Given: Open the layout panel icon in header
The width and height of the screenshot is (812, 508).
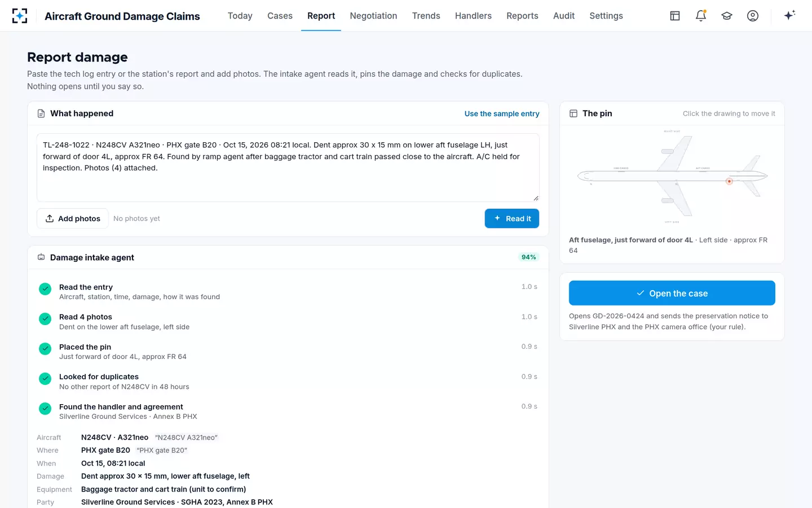Looking at the screenshot, I should [x=675, y=16].
